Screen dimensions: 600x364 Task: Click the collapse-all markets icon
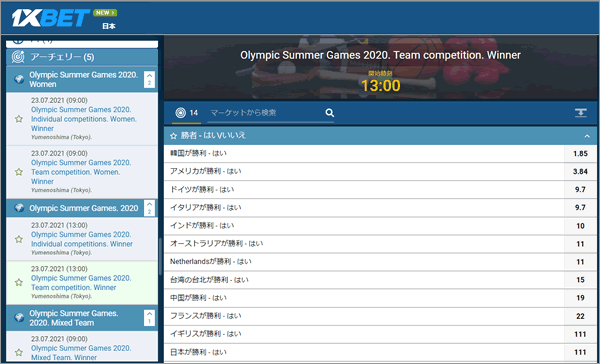580,113
